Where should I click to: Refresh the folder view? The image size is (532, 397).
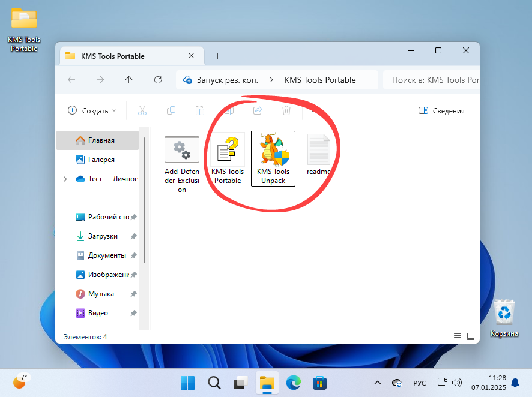click(157, 79)
